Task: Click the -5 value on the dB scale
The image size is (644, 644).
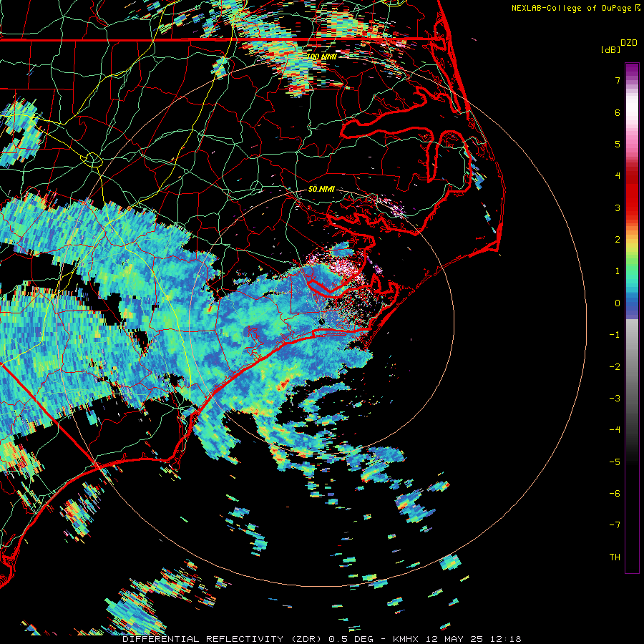Action: 615,462
